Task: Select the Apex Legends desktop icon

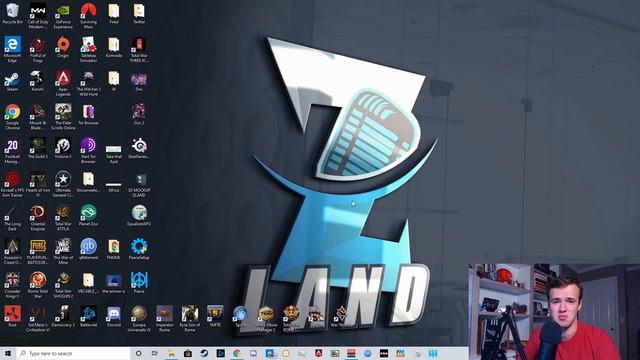Action: 63,83
